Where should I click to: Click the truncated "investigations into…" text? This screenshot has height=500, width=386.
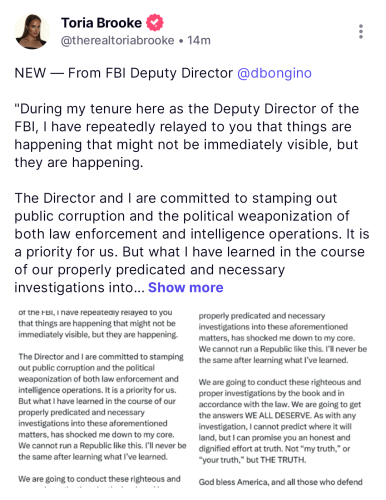coord(79,288)
